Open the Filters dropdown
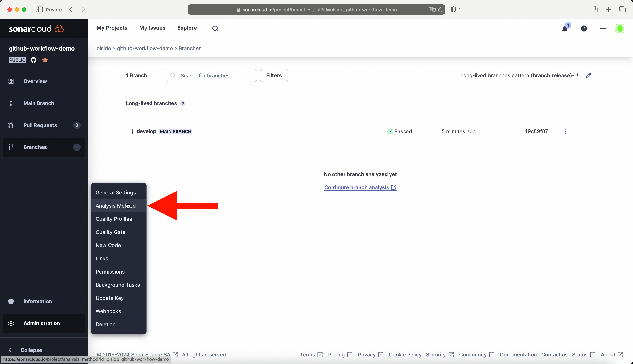 [x=274, y=75]
